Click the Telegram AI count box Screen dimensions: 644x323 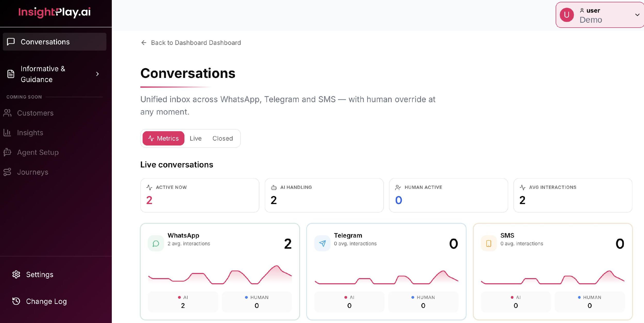coord(349,302)
